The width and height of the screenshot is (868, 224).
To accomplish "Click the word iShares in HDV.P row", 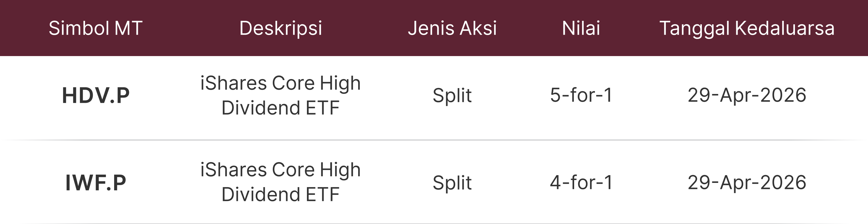I will coord(233,83).
